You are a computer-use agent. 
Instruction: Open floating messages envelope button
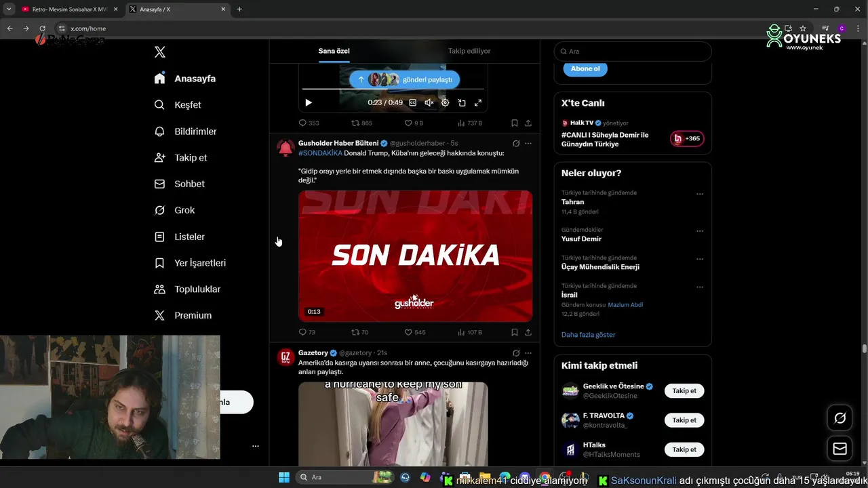[840, 449]
